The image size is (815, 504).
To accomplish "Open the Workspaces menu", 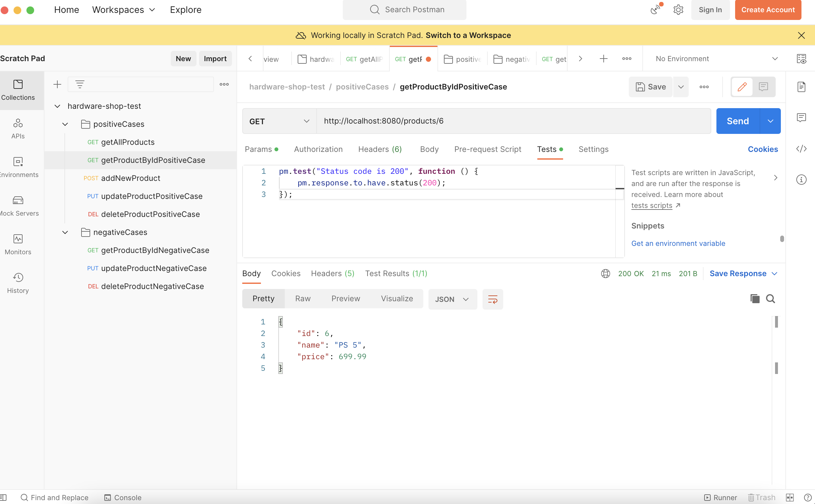I will [x=124, y=10].
